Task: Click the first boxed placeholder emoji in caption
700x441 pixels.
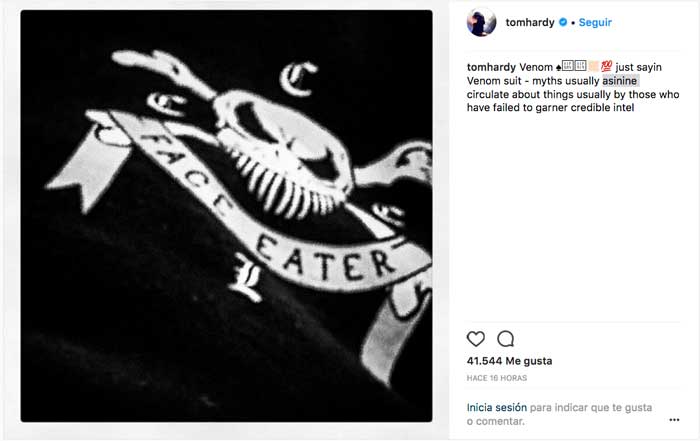Action: (567, 66)
